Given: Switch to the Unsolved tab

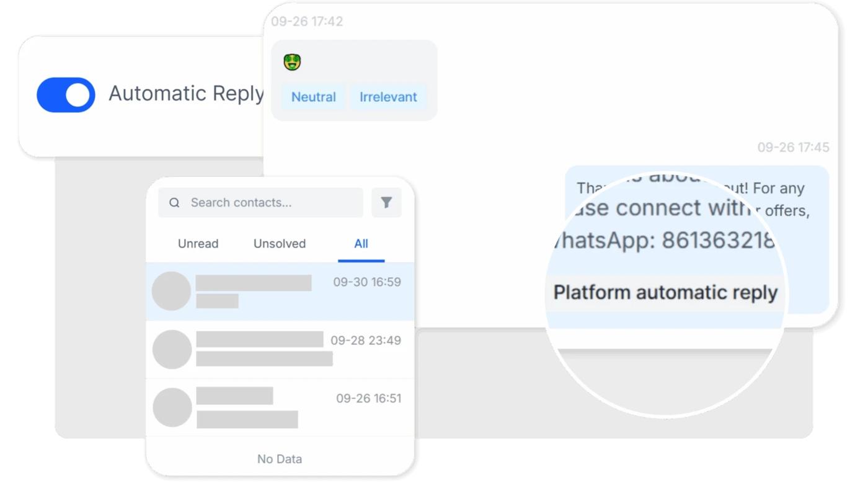Looking at the screenshot, I should [x=280, y=244].
